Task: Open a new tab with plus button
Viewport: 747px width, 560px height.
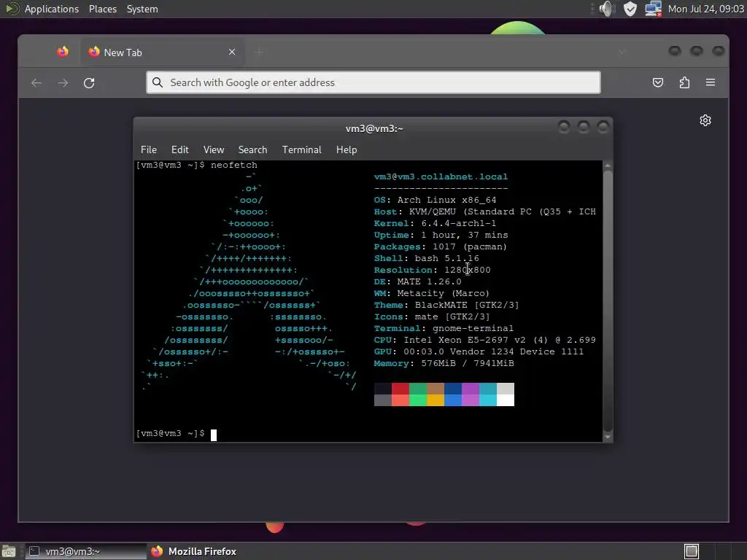Action: tap(259, 52)
